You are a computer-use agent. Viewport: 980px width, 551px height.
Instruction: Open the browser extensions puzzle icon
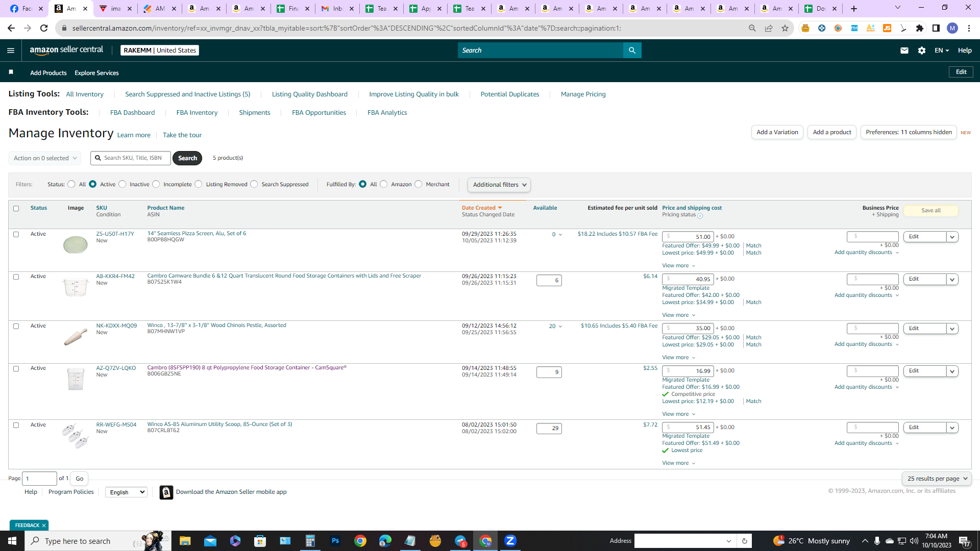919,28
